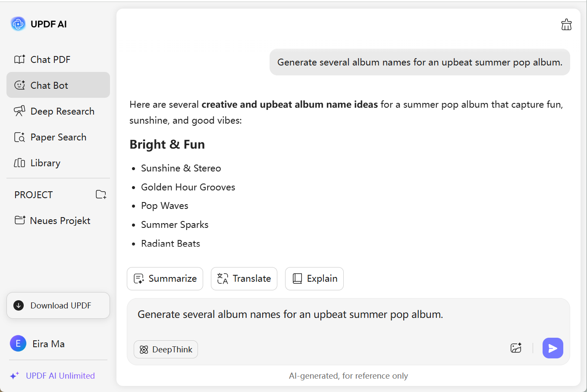Viewport: 587px width, 392px height.
Task: Click the Download UPDF arrow icon
Action: (19, 305)
